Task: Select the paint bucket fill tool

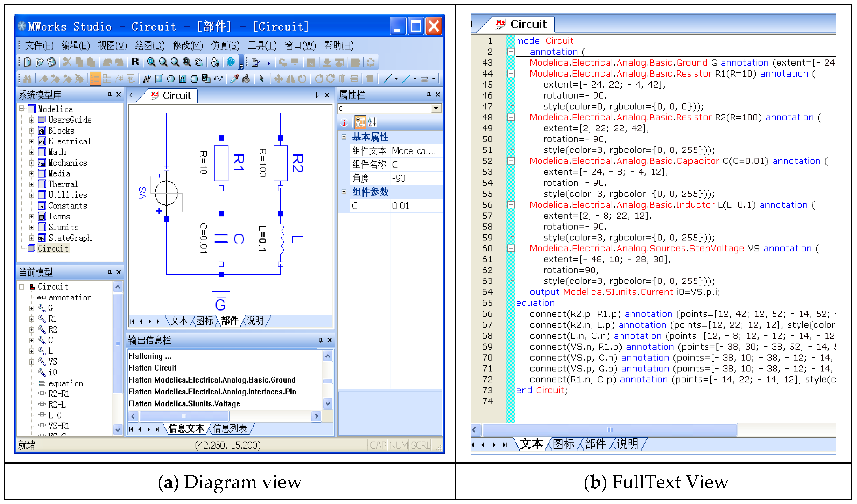Action: pyautogui.click(x=246, y=79)
